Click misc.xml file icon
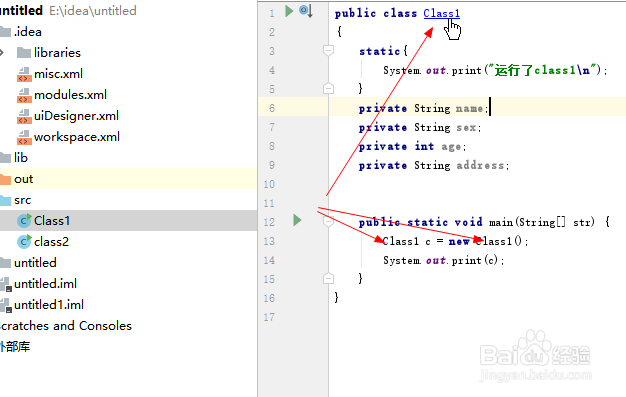The width and height of the screenshot is (626, 397). coord(24,74)
